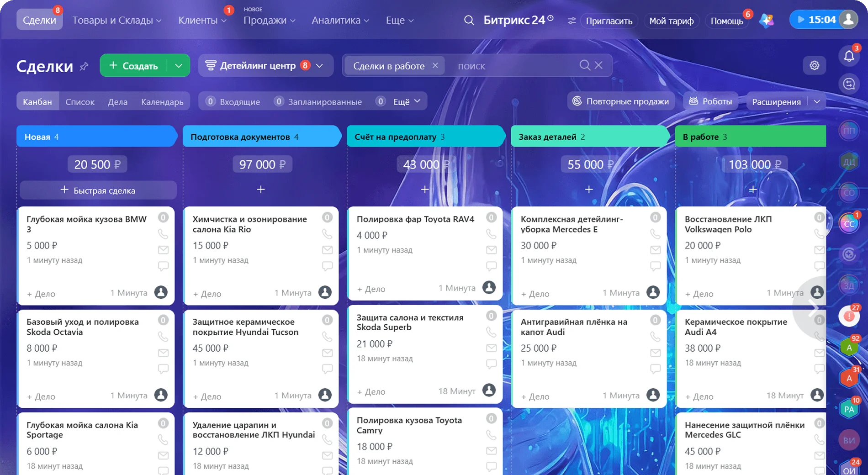Viewport: 868px width, 475px height.
Task: Click the Пригласить button
Action: pos(609,21)
